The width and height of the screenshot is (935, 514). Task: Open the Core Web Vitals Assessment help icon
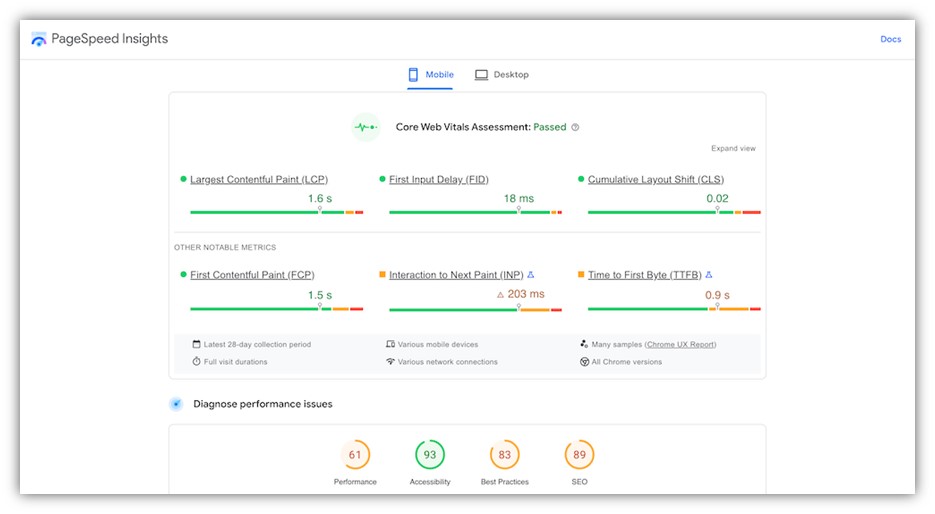(575, 127)
